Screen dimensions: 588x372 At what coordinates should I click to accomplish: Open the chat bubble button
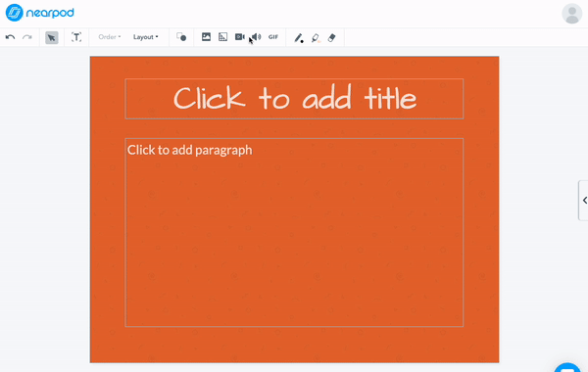(567, 367)
